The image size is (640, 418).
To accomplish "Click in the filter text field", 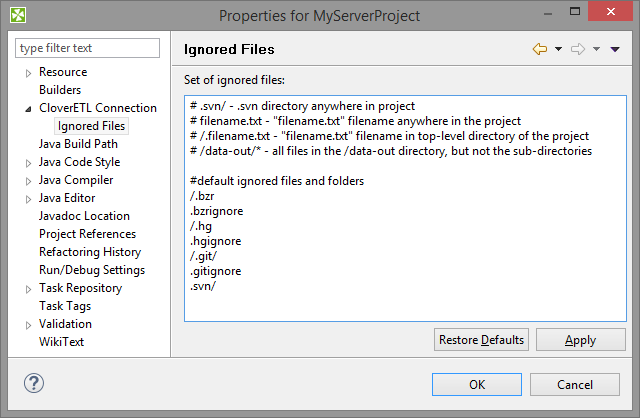I will [88, 48].
